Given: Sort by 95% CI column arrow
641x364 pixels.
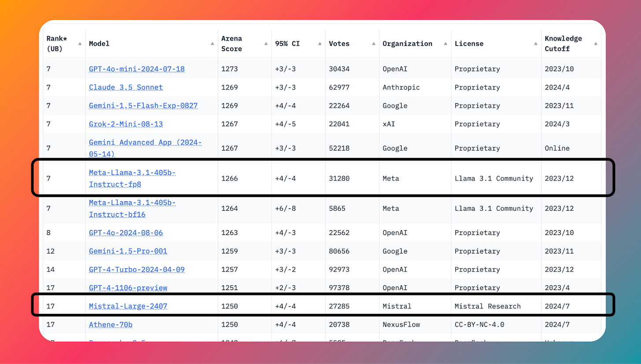Looking at the screenshot, I should point(320,44).
